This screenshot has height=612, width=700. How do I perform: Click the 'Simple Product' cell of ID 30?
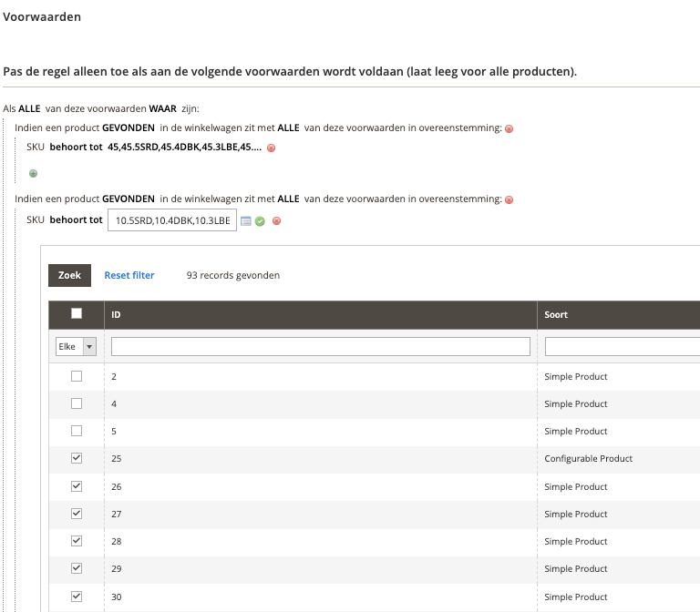tap(576, 597)
